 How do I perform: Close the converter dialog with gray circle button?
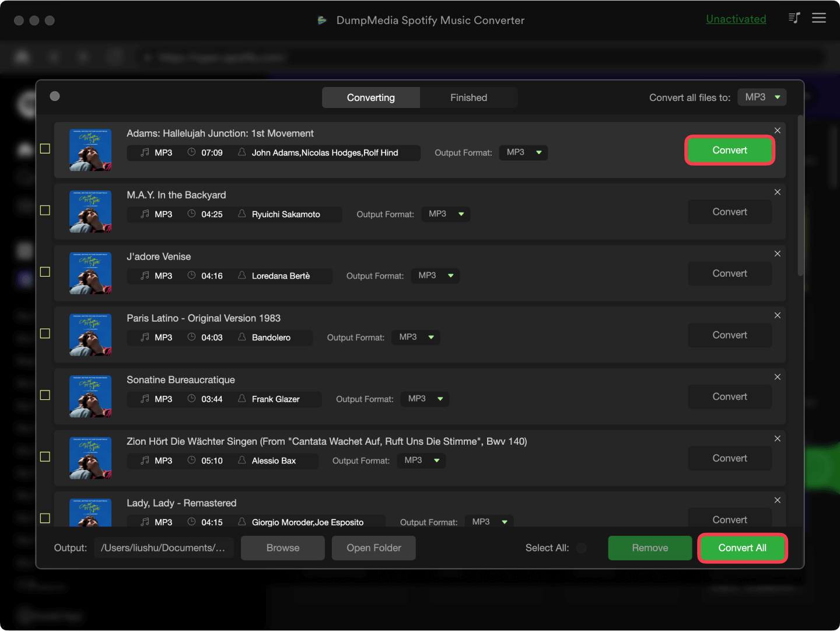pyautogui.click(x=55, y=96)
